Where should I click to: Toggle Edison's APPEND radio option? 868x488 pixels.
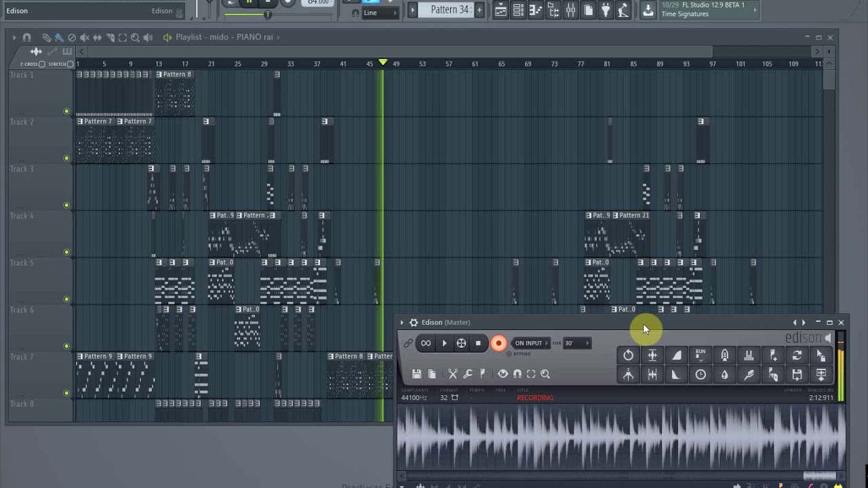click(x=509, y=354)
